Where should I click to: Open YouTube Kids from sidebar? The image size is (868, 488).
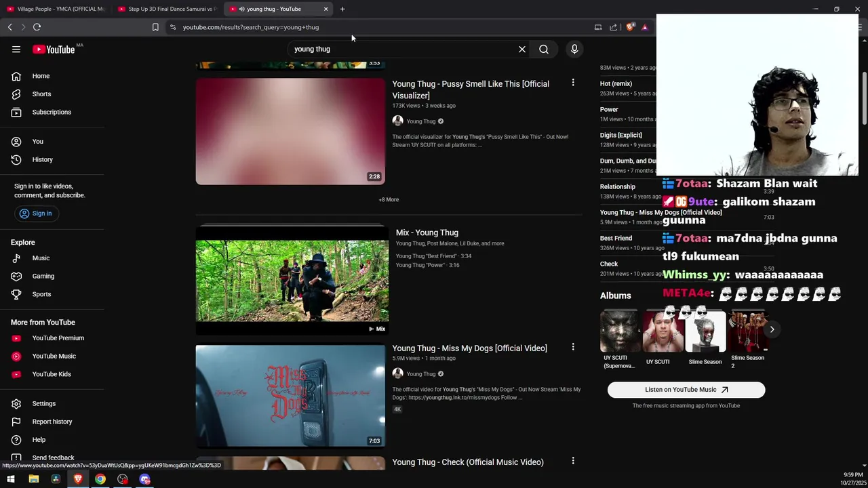tap(52, 374)
